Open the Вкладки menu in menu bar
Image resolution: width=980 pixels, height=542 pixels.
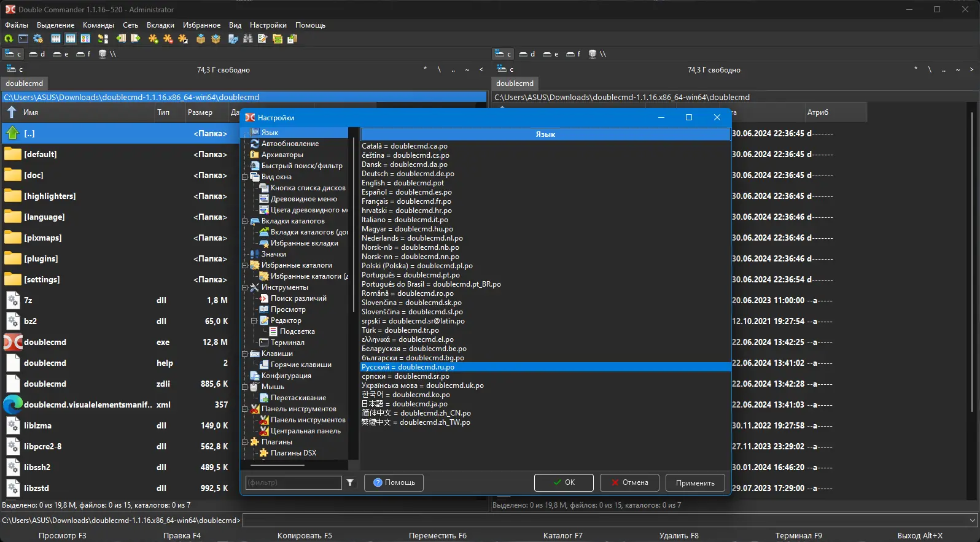[x=160, y=25]
